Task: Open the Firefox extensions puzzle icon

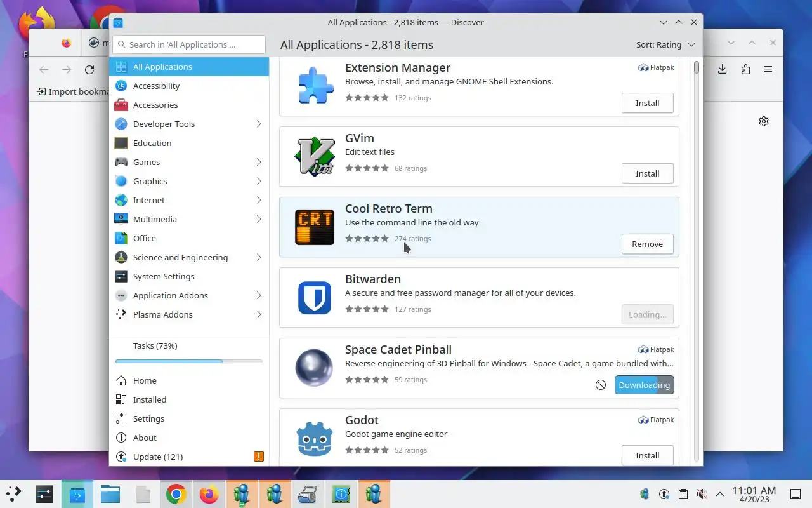Action: coord(745,70)
